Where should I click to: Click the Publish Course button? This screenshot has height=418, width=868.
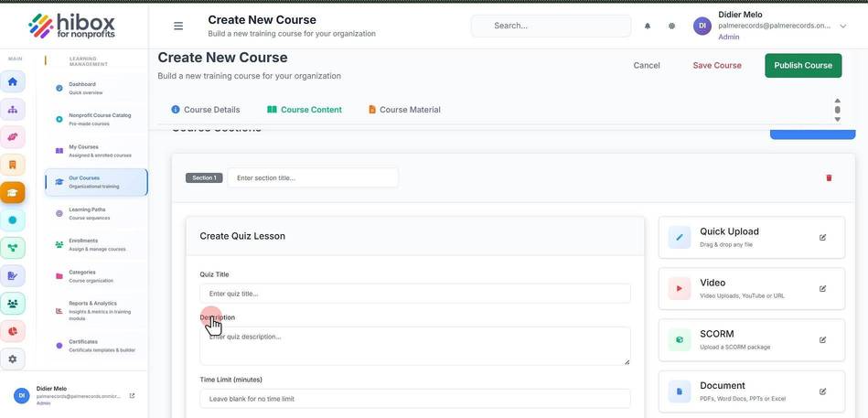803,65
